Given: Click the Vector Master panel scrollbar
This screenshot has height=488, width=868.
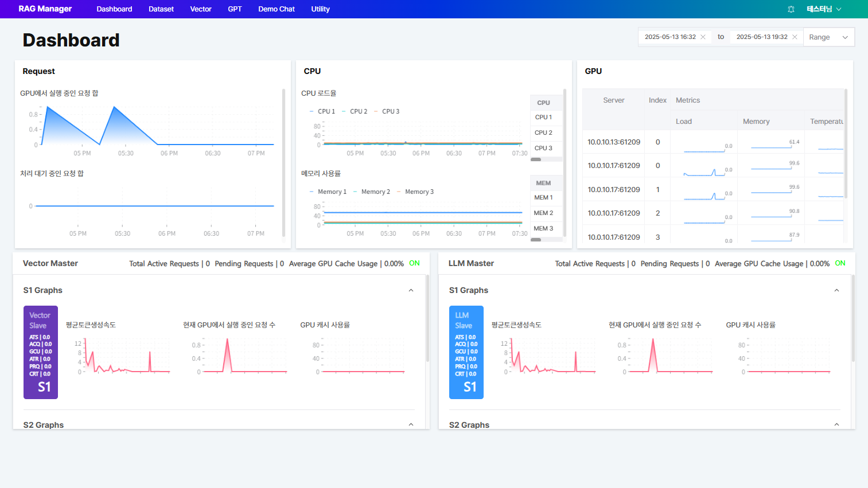Looking at the screenshot, I should tap(427, 318).
